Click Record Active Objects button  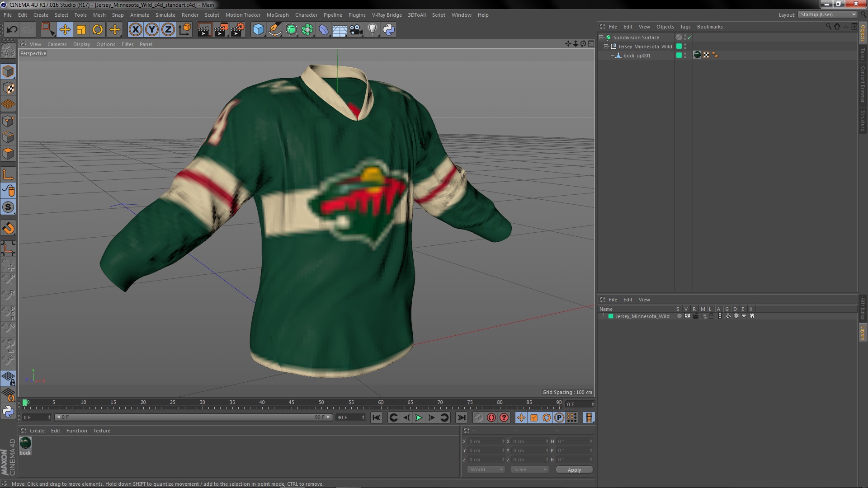[x=478, y=418]
